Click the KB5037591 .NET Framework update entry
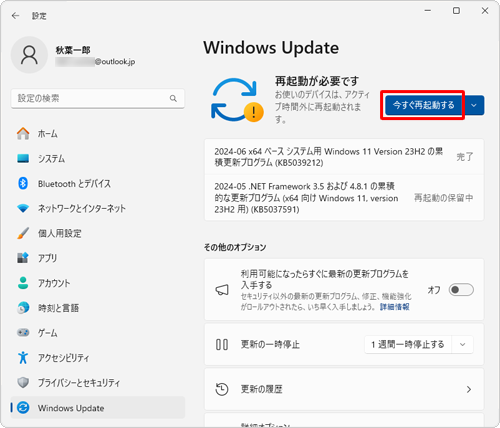The image size is (500, 428). (344, 198)
